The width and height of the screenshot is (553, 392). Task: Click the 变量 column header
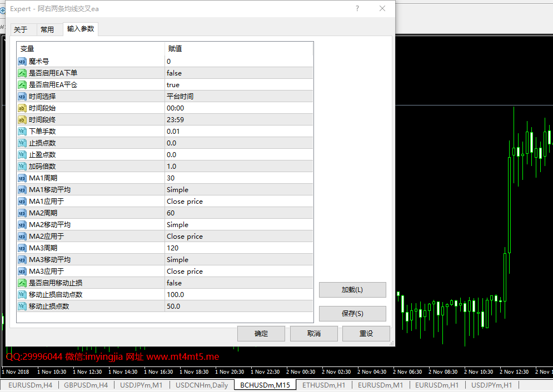pyautogui.click(x=91, y=49)
